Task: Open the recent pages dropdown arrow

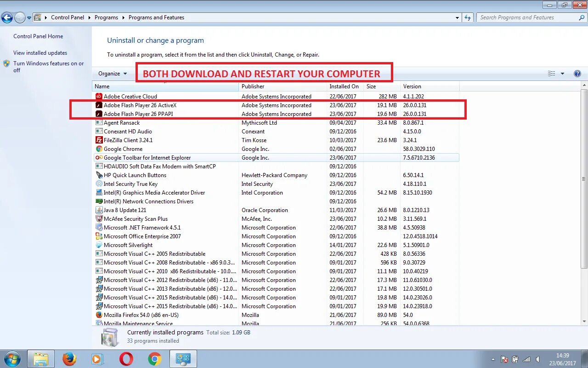Action: tap(29, 18)
